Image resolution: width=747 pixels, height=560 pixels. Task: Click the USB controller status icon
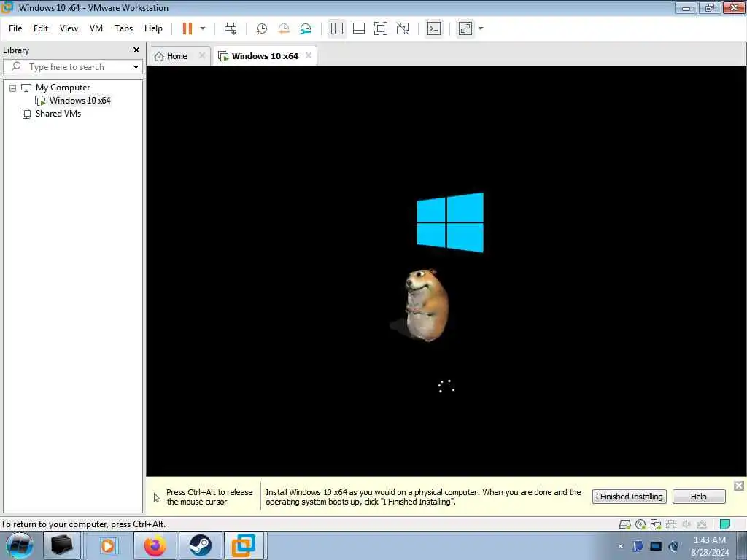702,525
